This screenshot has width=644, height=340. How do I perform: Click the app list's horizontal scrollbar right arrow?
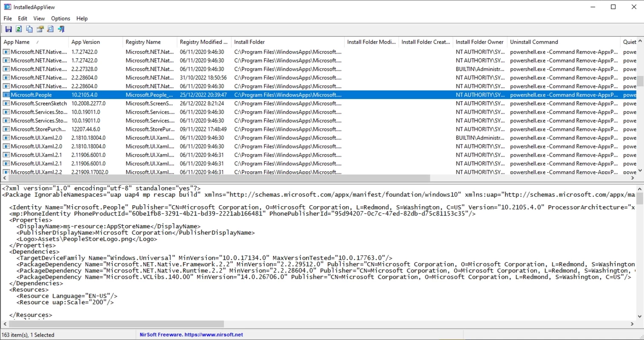[633, 178]
